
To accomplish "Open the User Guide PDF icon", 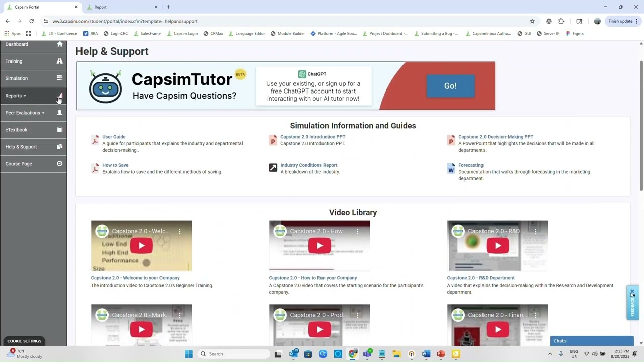I will pyautogui.click(x=95, y=140).
